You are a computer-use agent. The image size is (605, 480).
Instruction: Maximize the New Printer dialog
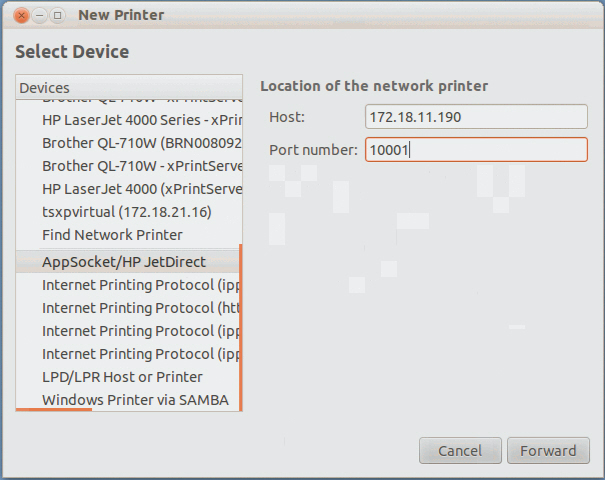pos(57,15)
